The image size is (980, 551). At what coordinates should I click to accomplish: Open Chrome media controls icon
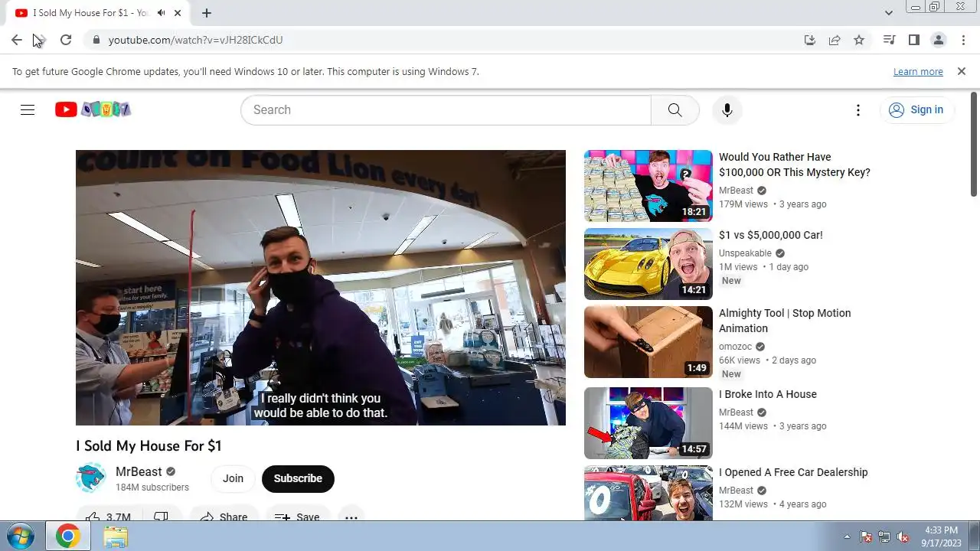pyautogui.click(x=889, y=40)
